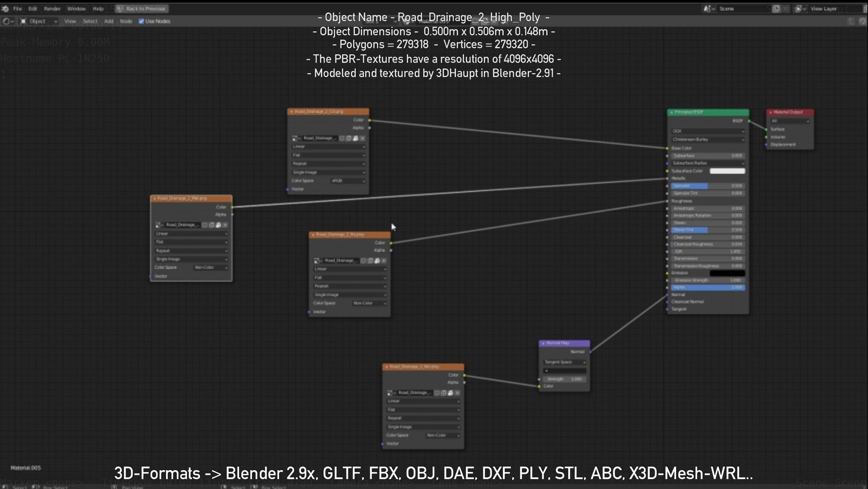This screenshot has width=868, height=489.
Task: Collapse the Principled BSDF node
Action: pos(671,112)
